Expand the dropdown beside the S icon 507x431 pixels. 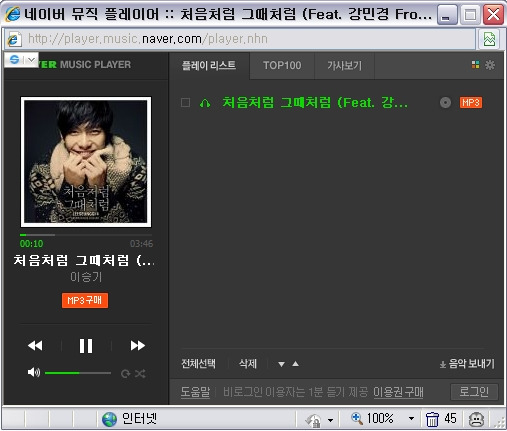tap(31, 60)
